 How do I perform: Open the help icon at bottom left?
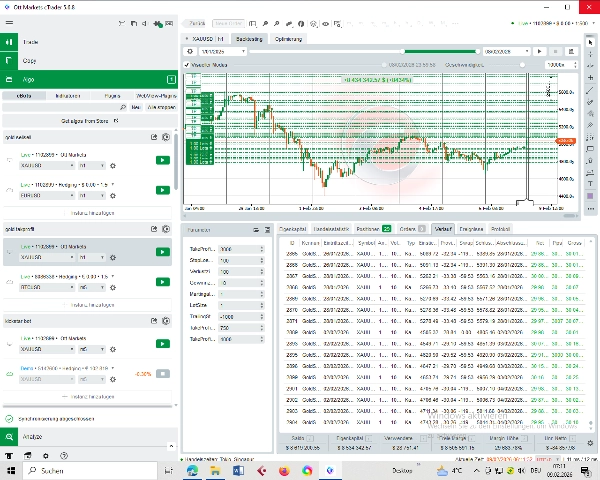(64, 456)
